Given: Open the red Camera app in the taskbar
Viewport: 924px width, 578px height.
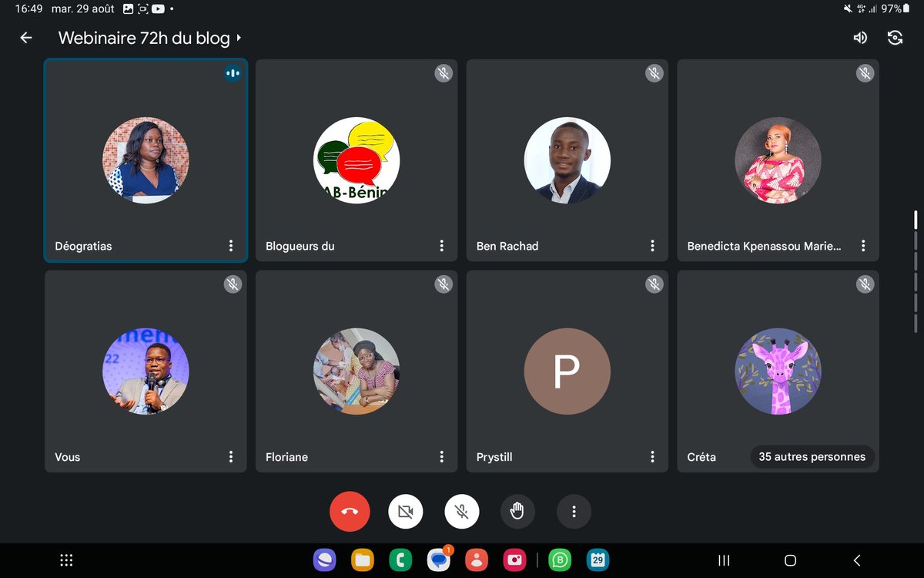Looking at the screenshot, I should click(514, 560).
